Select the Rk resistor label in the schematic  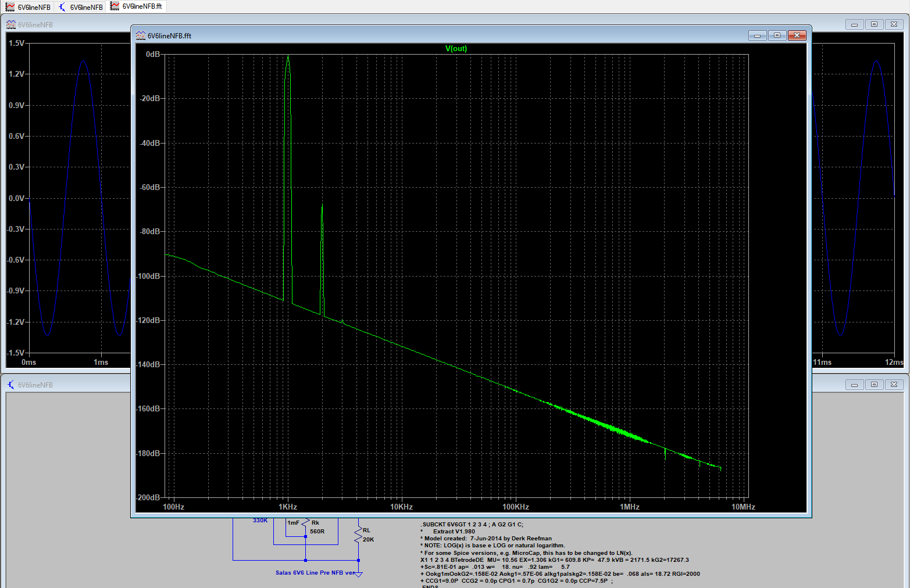pos(315,522)
